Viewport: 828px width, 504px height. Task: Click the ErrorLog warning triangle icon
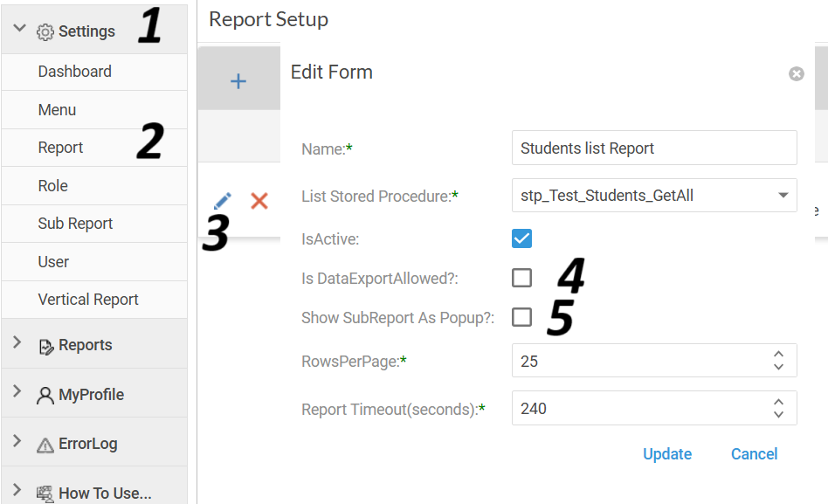point(45,445)
